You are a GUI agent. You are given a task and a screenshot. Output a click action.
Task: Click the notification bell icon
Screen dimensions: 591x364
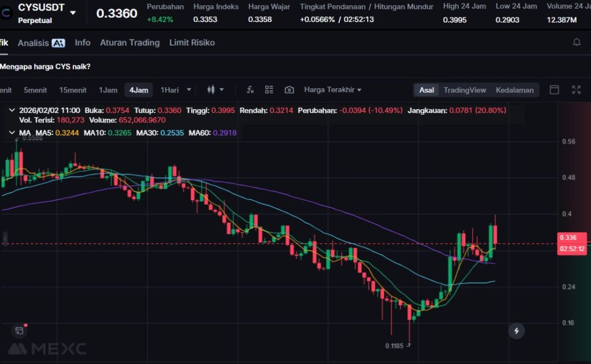[576, 42]
